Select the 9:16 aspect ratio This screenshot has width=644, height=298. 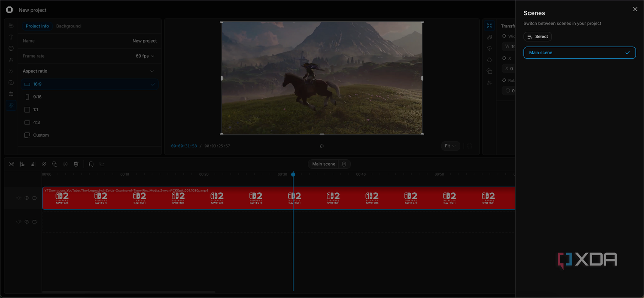90,97
